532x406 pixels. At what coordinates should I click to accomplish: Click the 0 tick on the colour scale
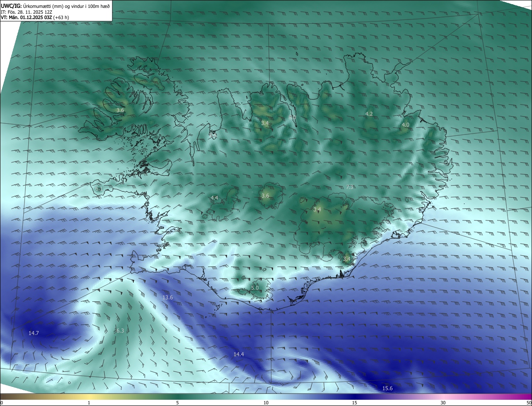(x=2, y=403)
